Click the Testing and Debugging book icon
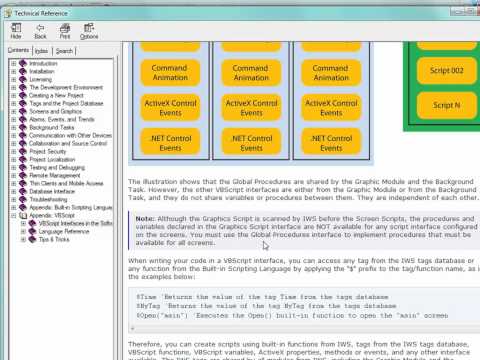This screenshot has height=360, width=480. click(x=23, y=167)
